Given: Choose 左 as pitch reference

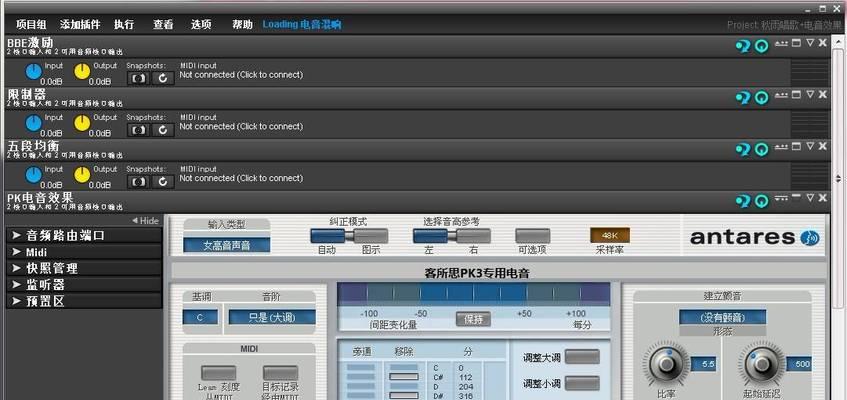Looking at the screenshot, I should coord(430,236).
